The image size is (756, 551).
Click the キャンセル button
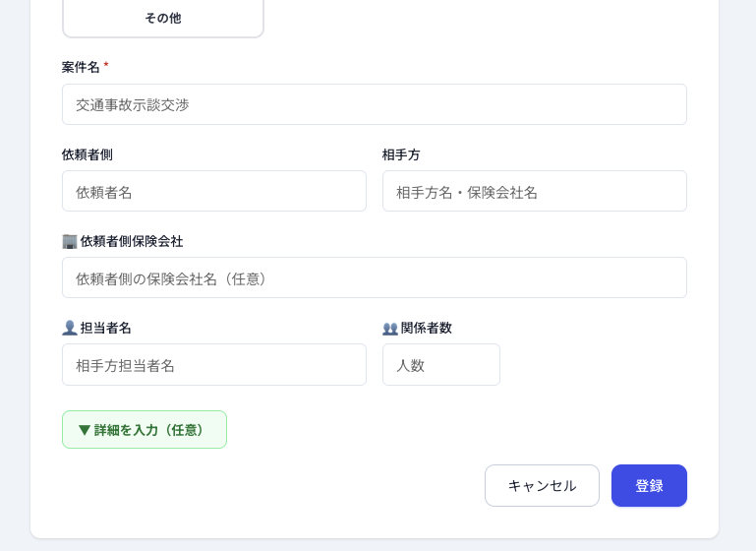point(542,486)
